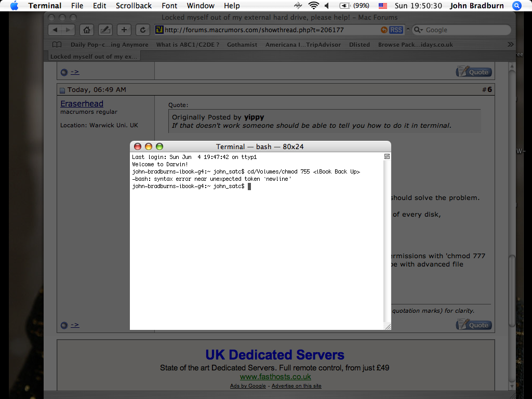The image size is (532, 399).
Task: Zoom Terminal with green button
Action: (x=159, y=146)
